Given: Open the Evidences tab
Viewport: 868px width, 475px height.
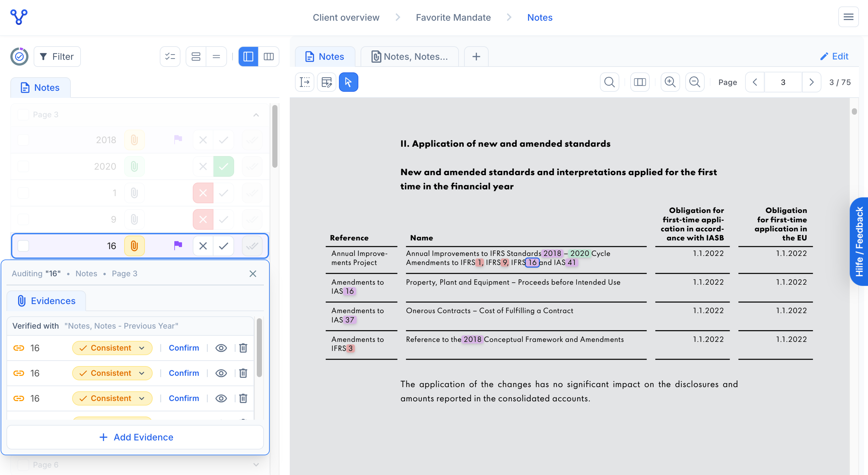Looking at the screenshot, I should (47, 301).
